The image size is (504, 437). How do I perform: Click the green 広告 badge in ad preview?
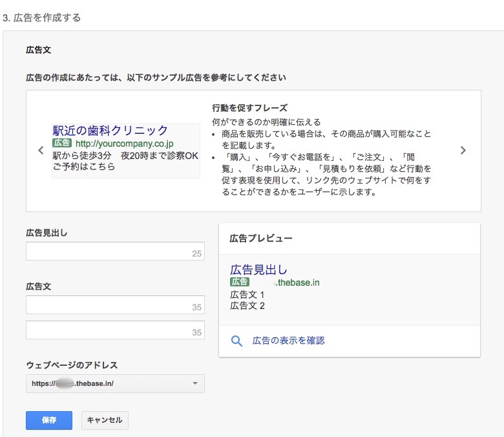point(240,282)
